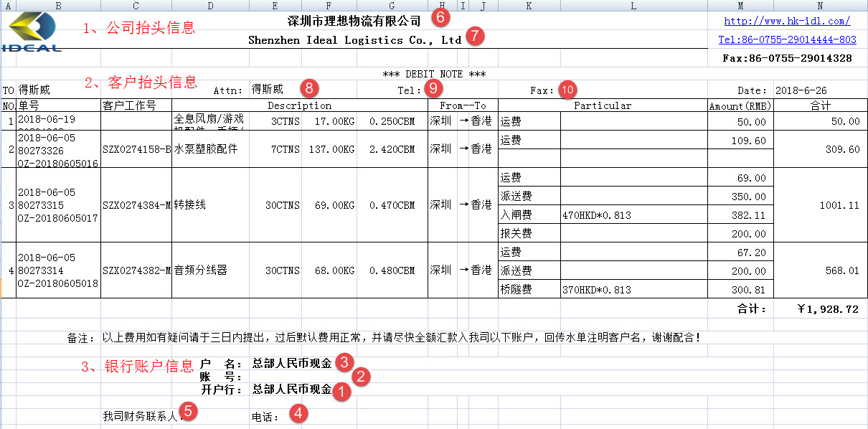This screenshot has width=868, height=429.
Task: Click the 入闸费 charge cell
Action: tap(529, 214)
